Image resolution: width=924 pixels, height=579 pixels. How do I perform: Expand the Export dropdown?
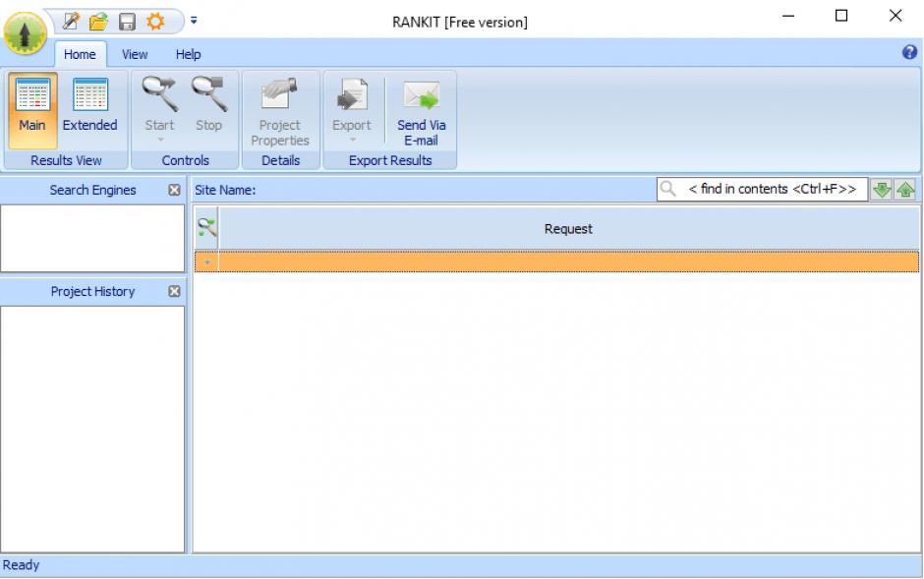351,140
